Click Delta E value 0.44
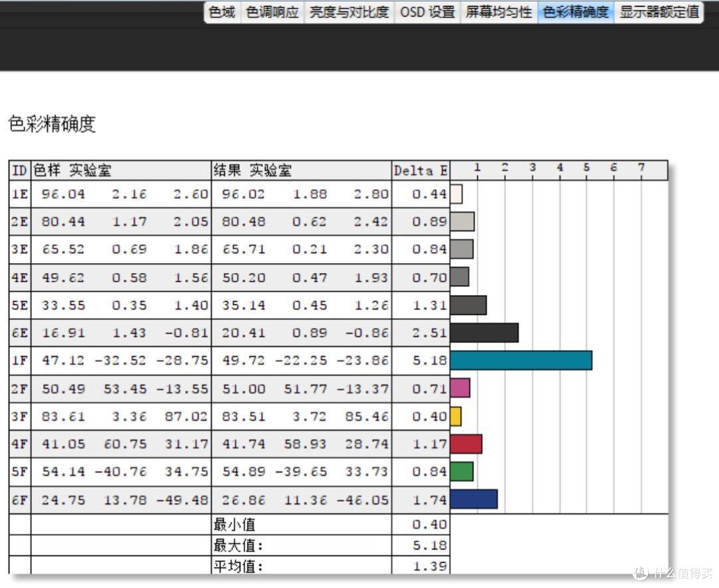Image resolution: width=719 pixels, height=588 pixels. coord(429,194)
